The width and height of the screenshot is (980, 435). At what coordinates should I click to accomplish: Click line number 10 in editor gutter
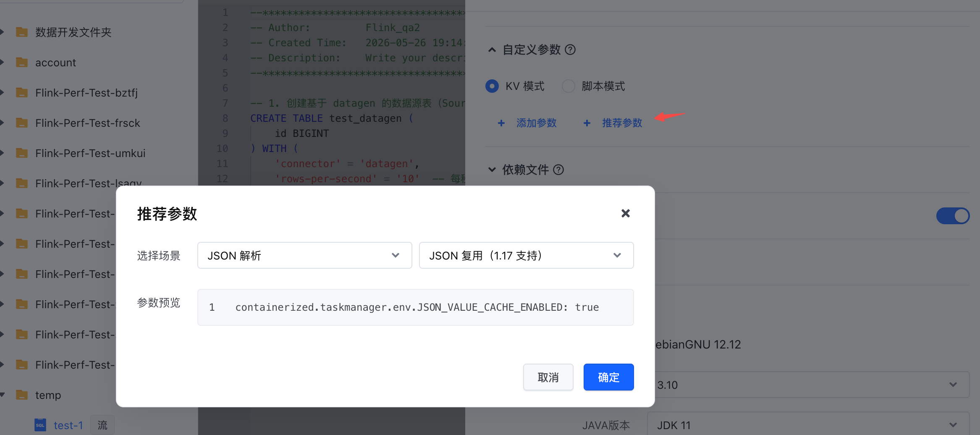point(222,149)
